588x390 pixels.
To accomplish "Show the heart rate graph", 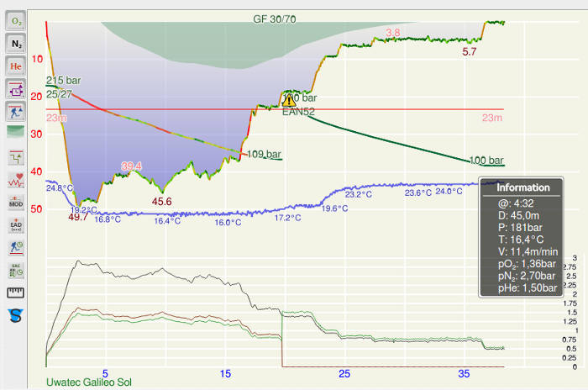I will (x=16, y=179).
